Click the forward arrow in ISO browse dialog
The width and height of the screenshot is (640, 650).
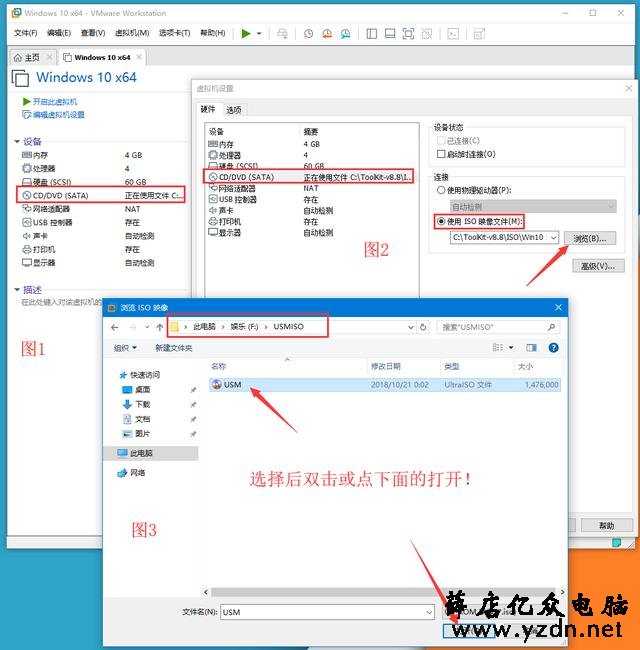[133, 327]
